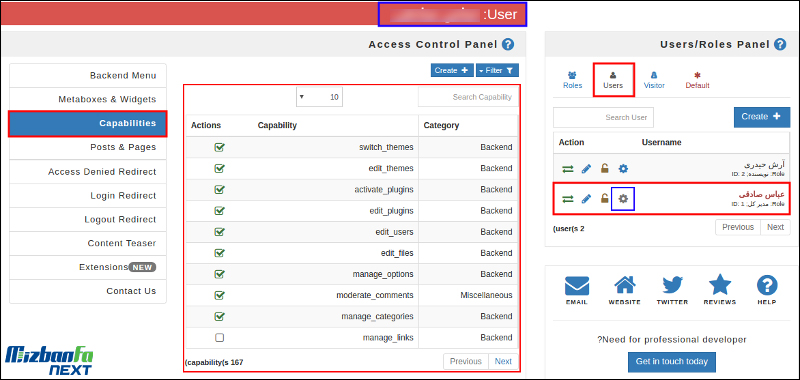
Task: Toggle manage_categories capability checkbox
Action: (x=219, y=317)
